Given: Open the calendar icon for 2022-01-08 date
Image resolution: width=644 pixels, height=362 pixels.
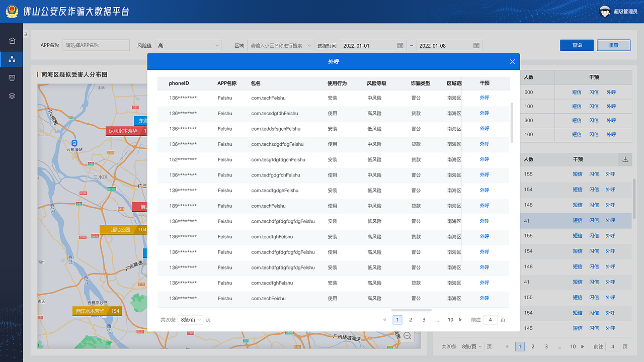Looking at the screenshot, I should [476, 45].
